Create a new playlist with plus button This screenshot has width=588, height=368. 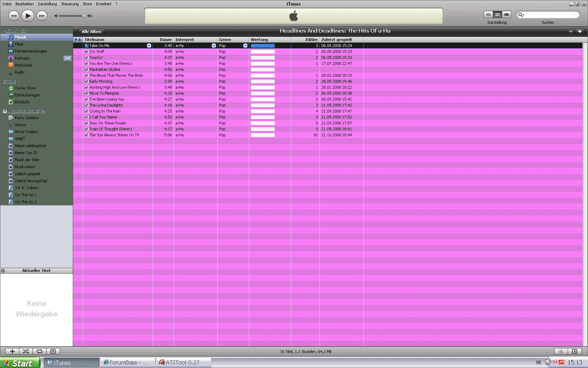12,351
